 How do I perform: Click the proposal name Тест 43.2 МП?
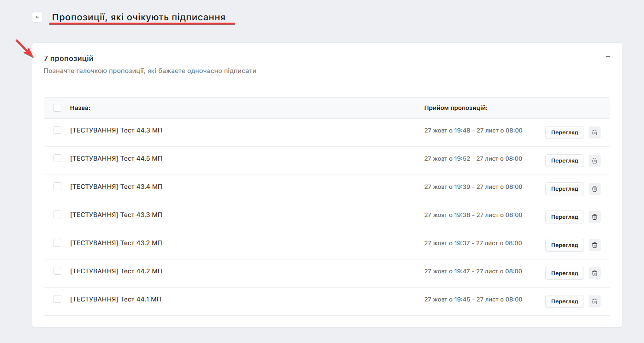[x=116, y=243]
